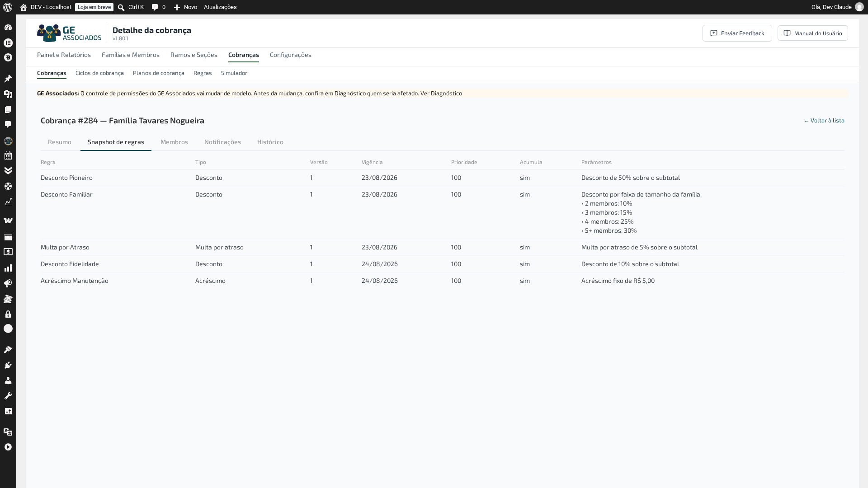Click the Enviar Feedback button

point(737,33)
